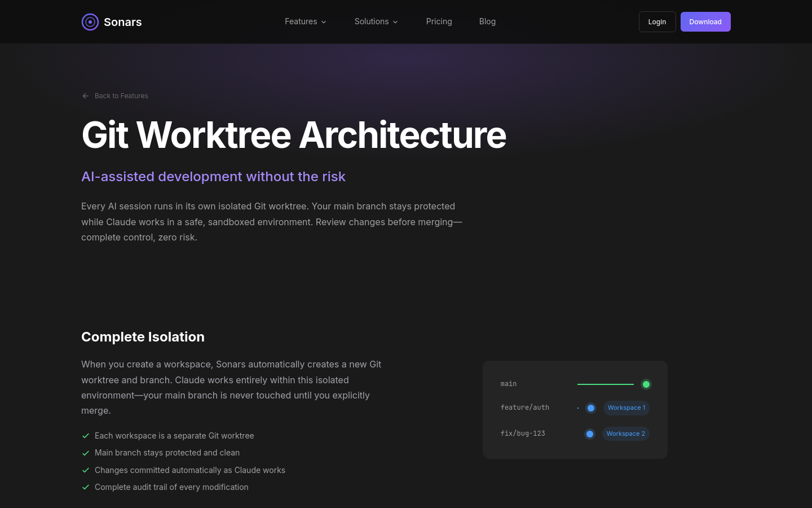Viewport: 812px width, 508px height.
Task: Click the Sonars brand name
Action: 123,22
